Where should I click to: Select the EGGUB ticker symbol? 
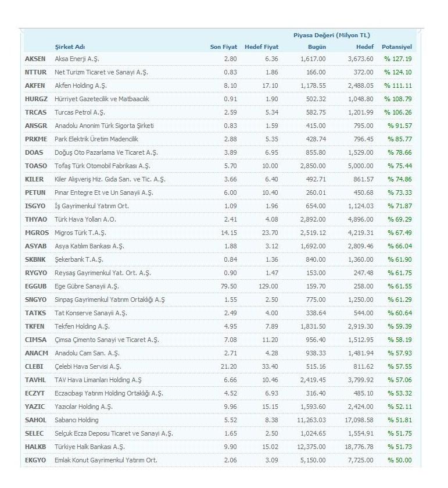pyautogui.click(x=36, y=286)
